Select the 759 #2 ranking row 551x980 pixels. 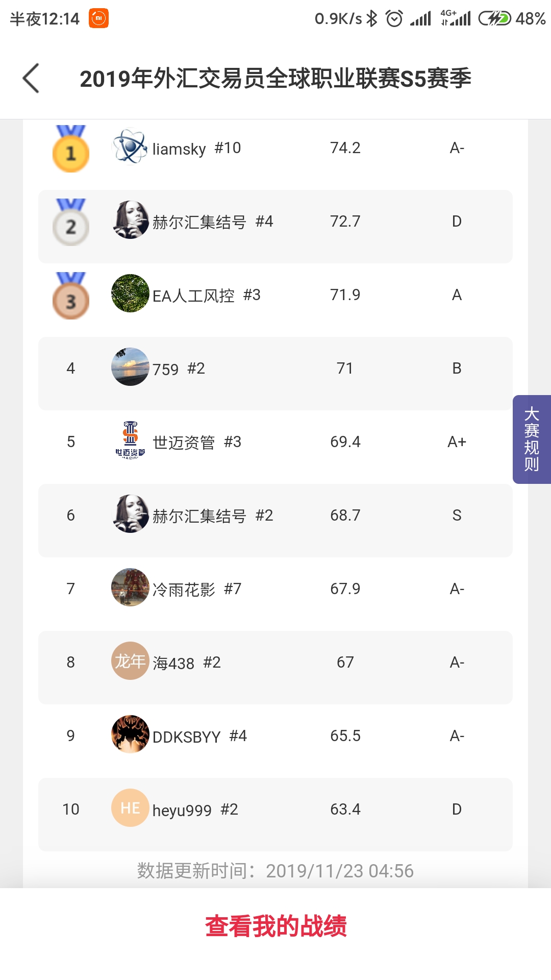pos(275,374)
